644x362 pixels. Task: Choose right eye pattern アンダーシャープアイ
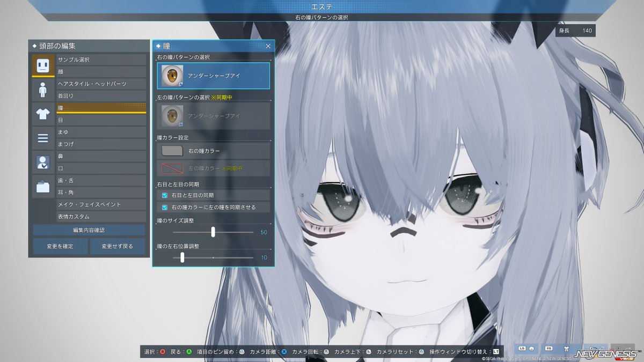tap(213, 76)
